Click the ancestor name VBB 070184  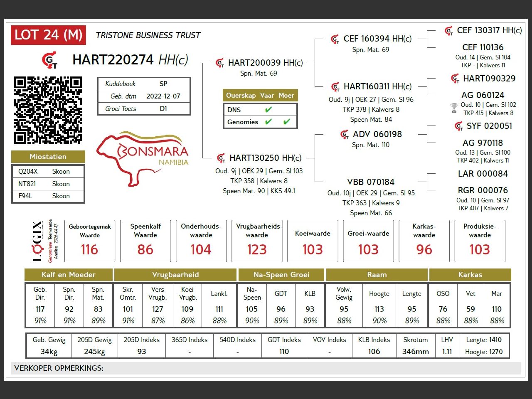coord(371,182)
